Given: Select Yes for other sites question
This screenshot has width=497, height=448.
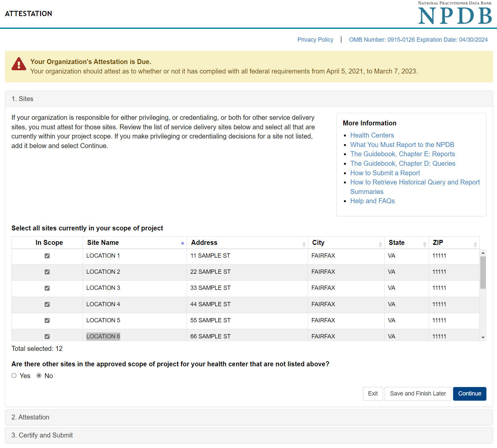Looking at the screenshot, I should [x=14, y=375].
